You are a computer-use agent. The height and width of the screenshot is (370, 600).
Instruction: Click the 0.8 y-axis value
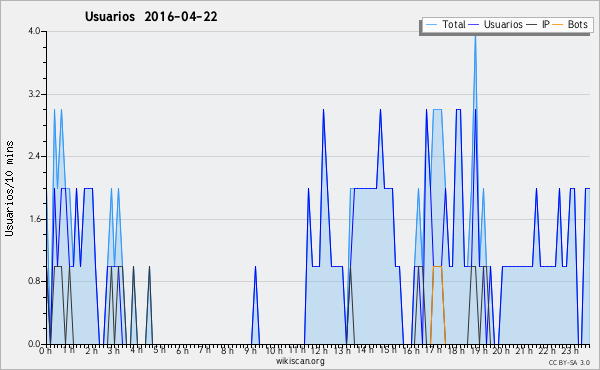(34, 282)
